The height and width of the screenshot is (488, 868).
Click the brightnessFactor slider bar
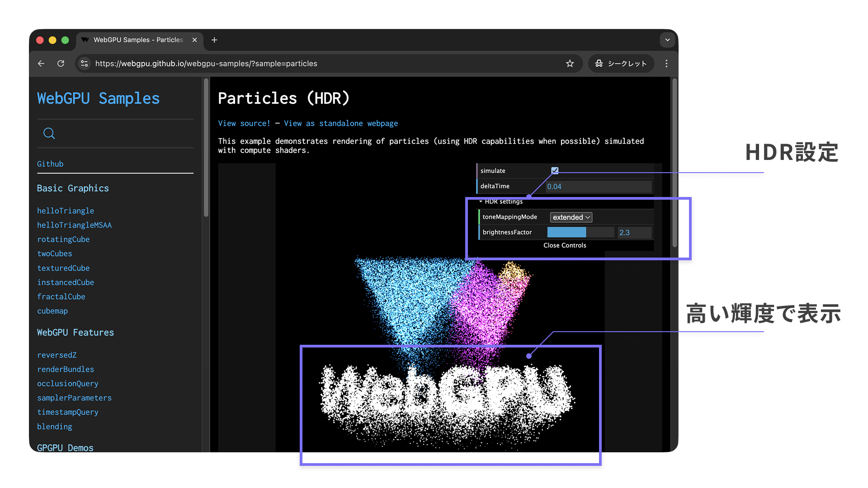(x=580, y=232)
